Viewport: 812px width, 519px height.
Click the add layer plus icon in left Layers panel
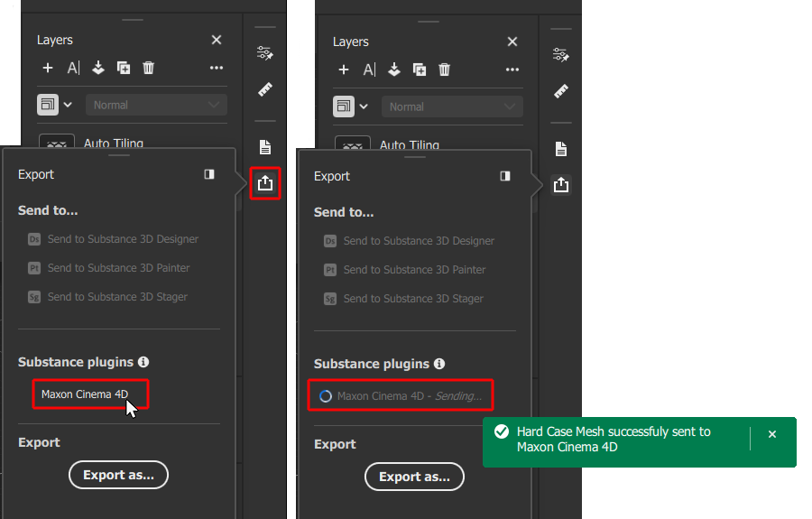point(48,68)
